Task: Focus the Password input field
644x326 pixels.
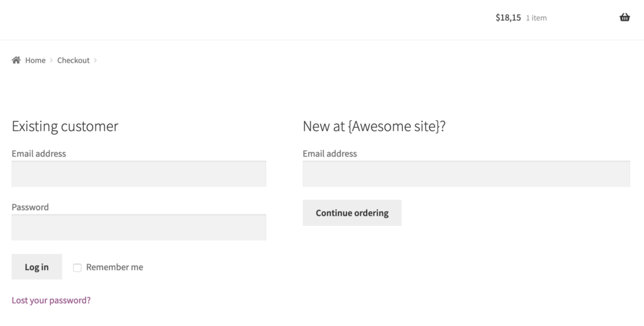Action: click(x=139, y=227)
